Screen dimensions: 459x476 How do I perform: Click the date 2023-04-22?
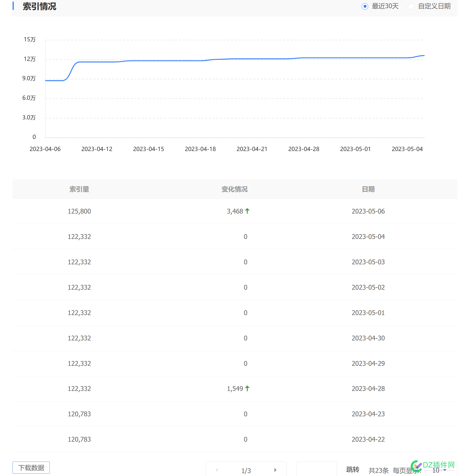click(x=368, y=439)
